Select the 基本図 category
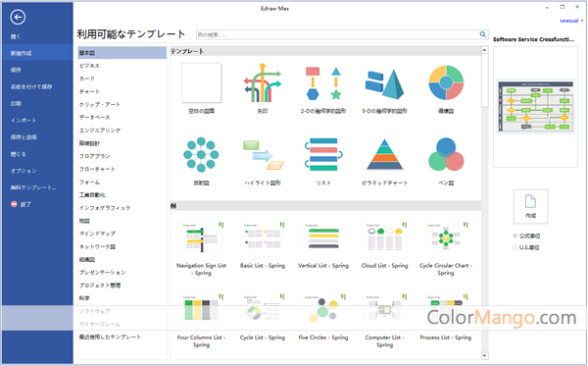The image size is (588, 366). coord(122,53)
